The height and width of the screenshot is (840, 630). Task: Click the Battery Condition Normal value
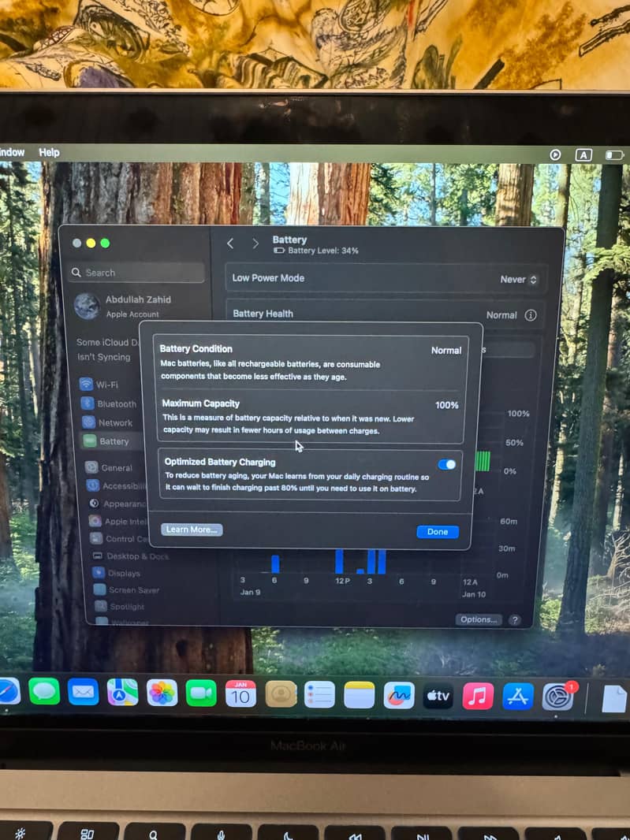446,350
